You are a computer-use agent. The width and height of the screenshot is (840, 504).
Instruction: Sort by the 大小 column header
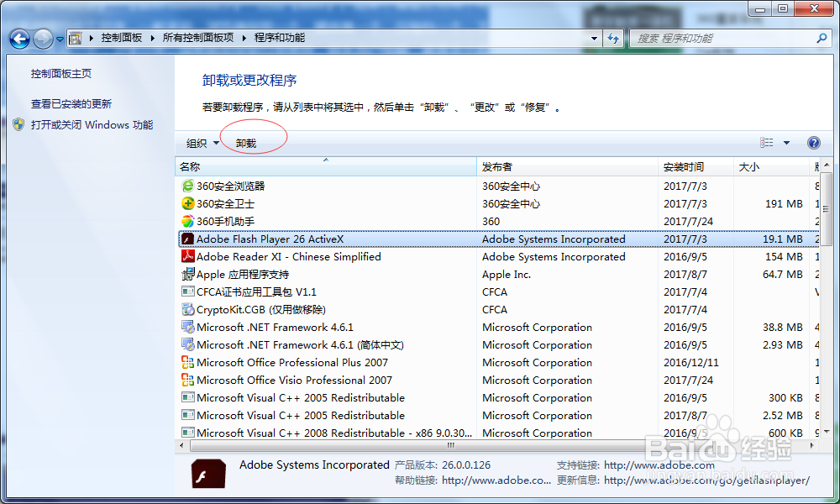point(771,166)
